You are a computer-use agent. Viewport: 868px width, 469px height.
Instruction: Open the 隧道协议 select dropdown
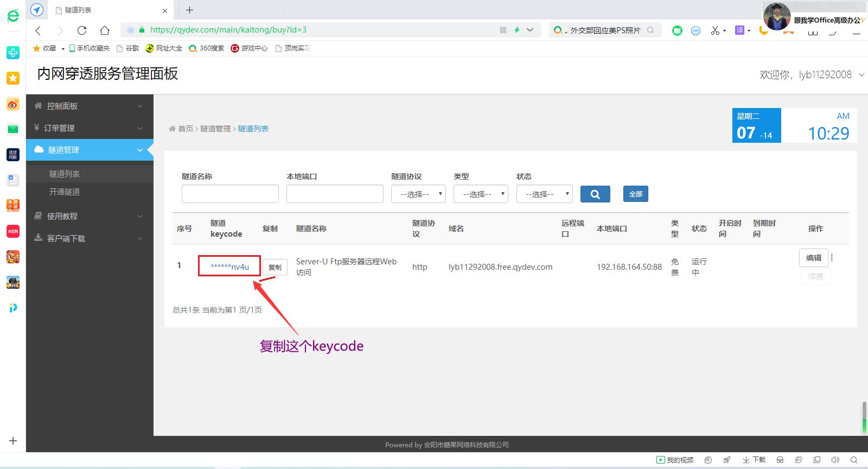(418, 194)
